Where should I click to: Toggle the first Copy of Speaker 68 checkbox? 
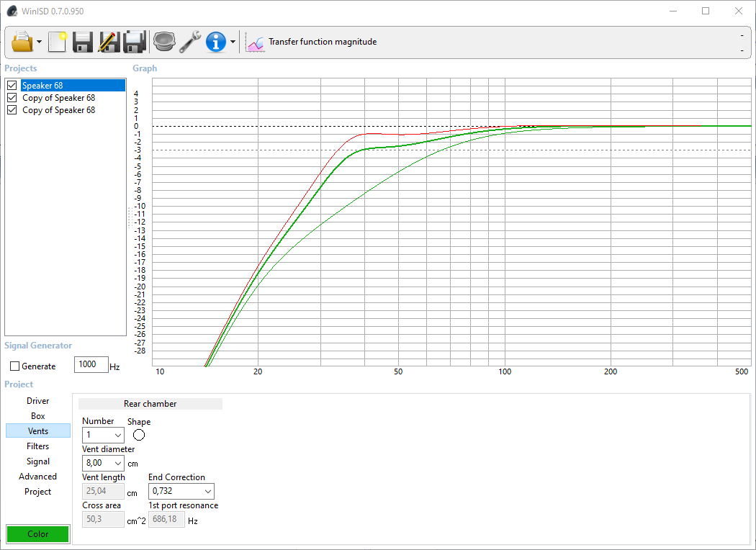point(12,98)
